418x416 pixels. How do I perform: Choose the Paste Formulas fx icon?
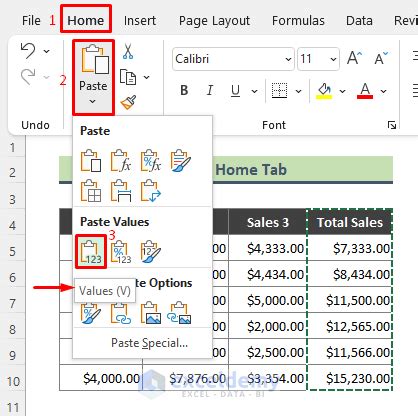coord(121,161)
